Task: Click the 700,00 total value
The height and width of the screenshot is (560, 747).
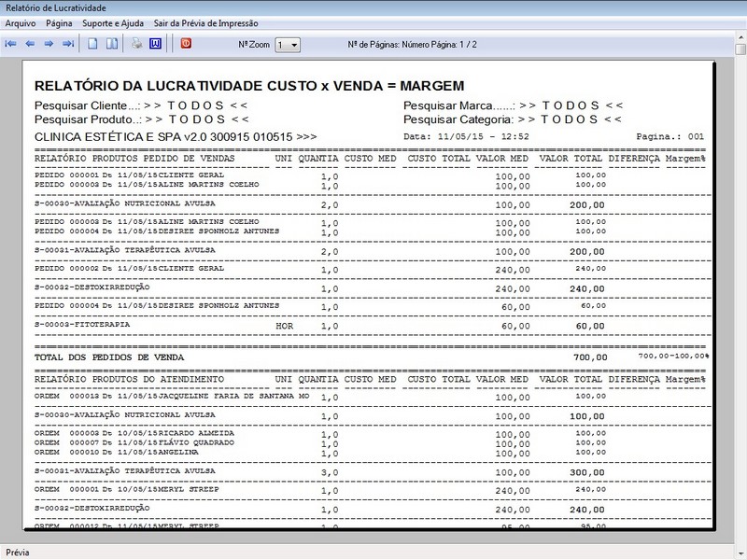Action: pyautogui.click(x=590, y=357)
